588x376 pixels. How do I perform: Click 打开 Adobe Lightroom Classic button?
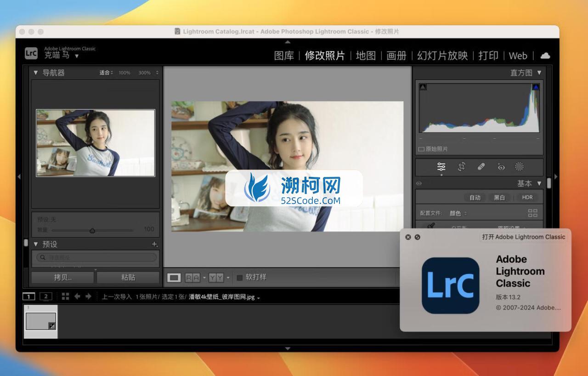coord(524,237)
